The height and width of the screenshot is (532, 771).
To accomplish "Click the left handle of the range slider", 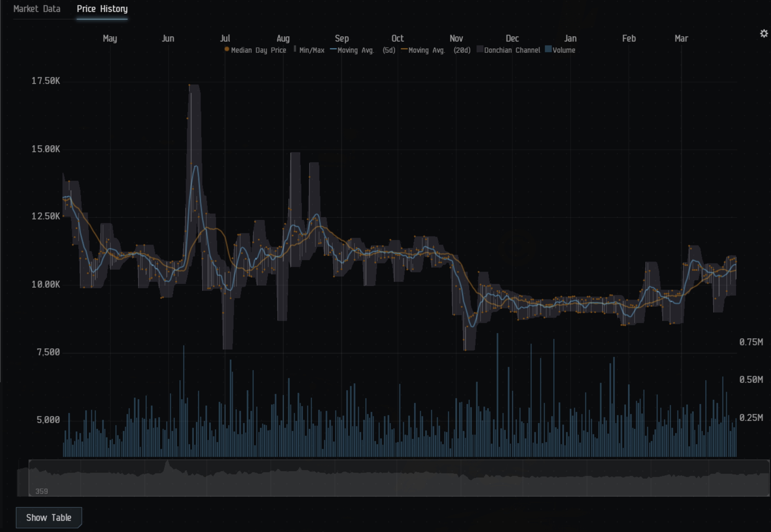I will (x=29, y=478).
